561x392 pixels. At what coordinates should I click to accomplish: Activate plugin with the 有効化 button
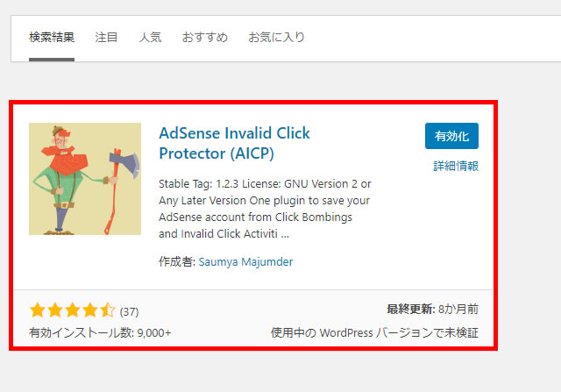451,136
